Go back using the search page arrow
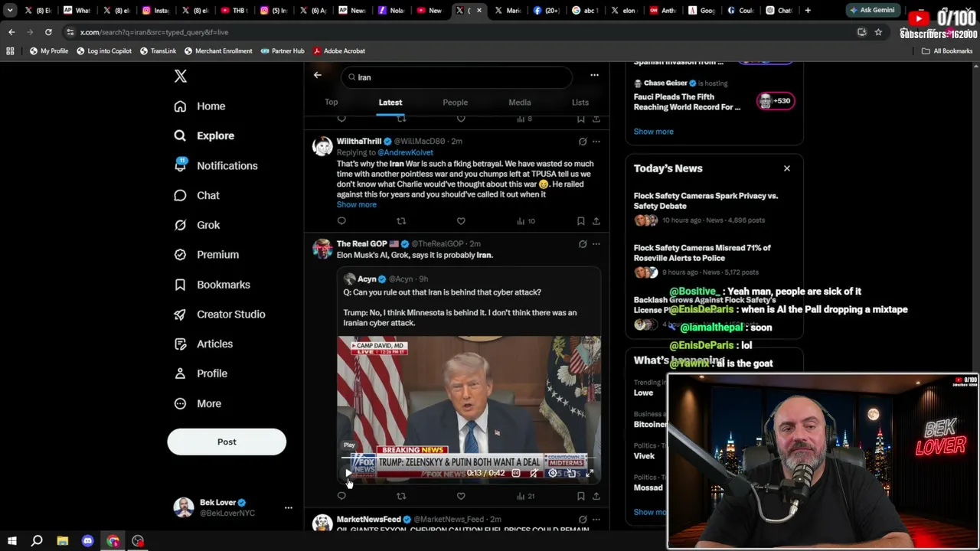980x551 pixels. click(x=318, y=75)
